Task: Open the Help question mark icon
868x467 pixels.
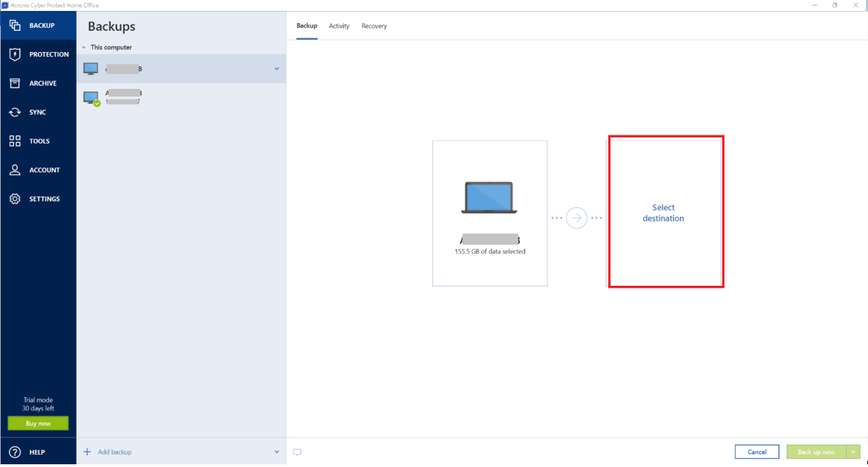Action: click(15, 452)
